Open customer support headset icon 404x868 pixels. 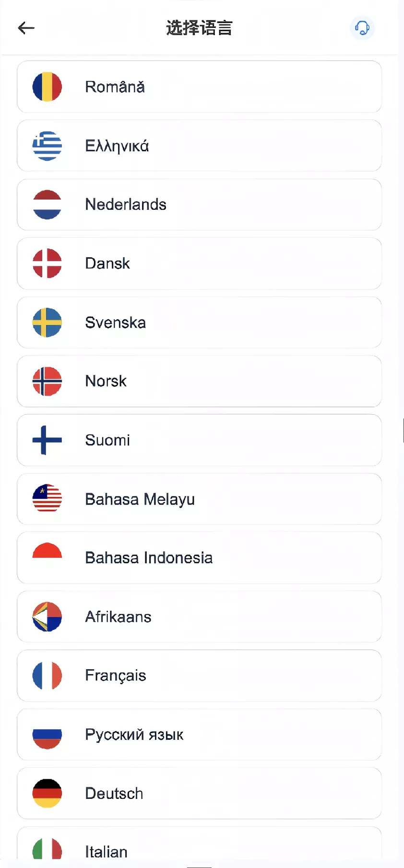[362, 28]
